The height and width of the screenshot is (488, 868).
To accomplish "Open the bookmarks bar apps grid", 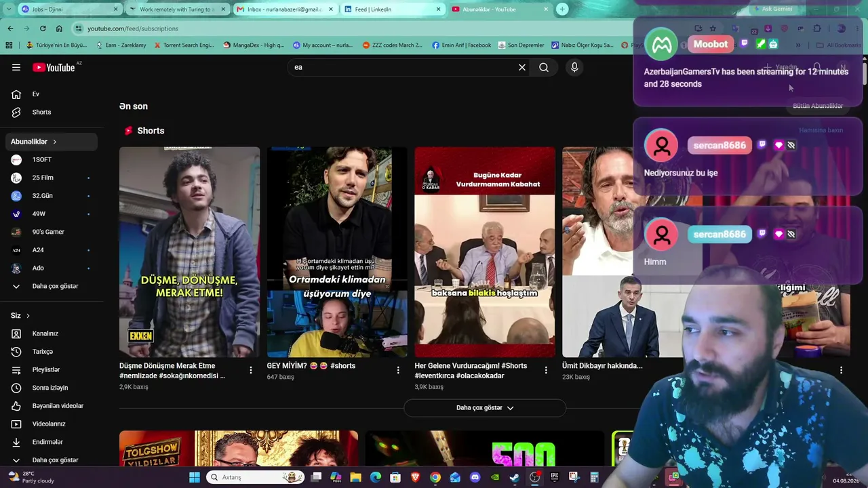I will [x=9, y=45].
